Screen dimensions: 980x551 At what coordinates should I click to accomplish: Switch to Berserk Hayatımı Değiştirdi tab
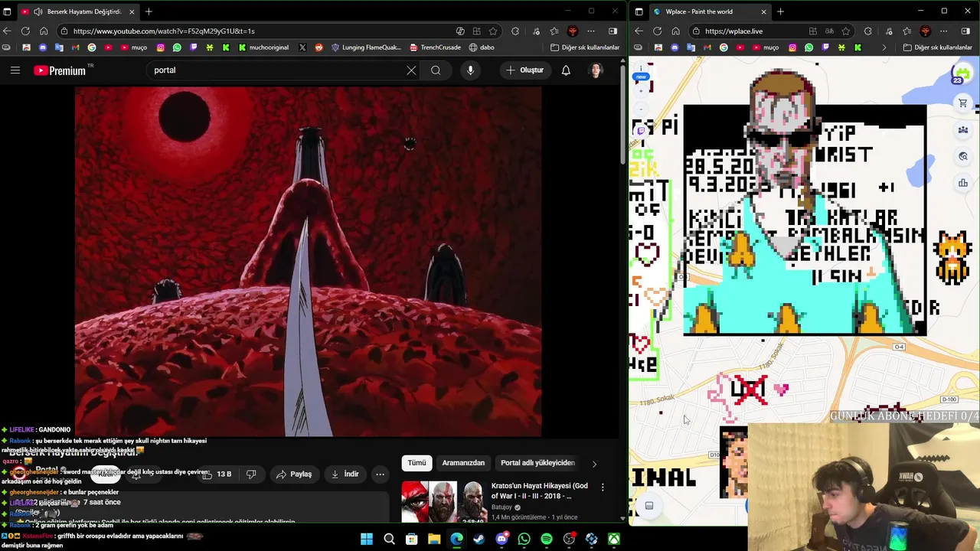[78, 11]
